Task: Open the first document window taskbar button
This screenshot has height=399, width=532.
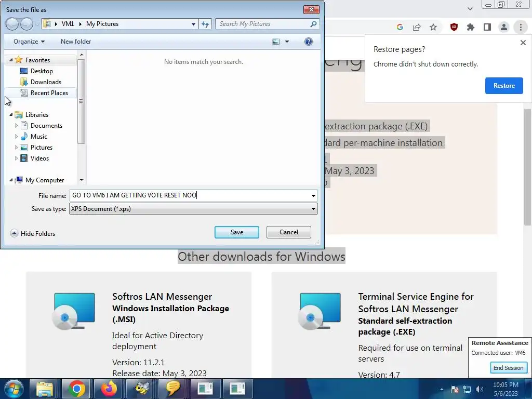Action: coord(205,389)
